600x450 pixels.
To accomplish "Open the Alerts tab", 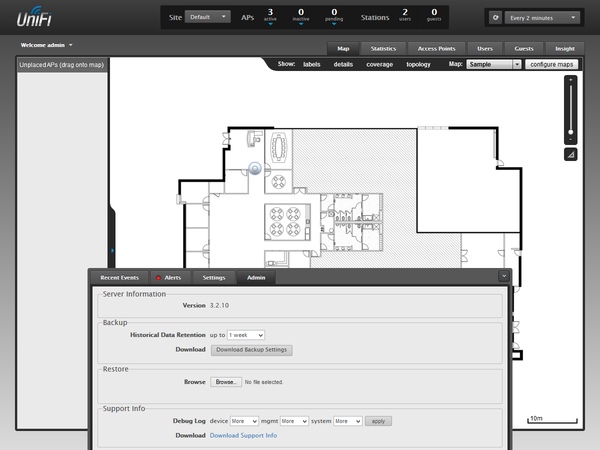I will coord(169,277).
